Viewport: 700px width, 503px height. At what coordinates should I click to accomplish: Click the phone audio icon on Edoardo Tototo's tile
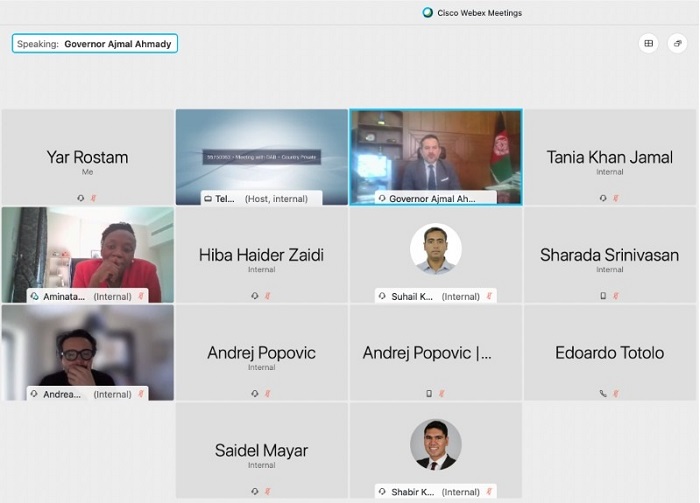coord(603,394)
